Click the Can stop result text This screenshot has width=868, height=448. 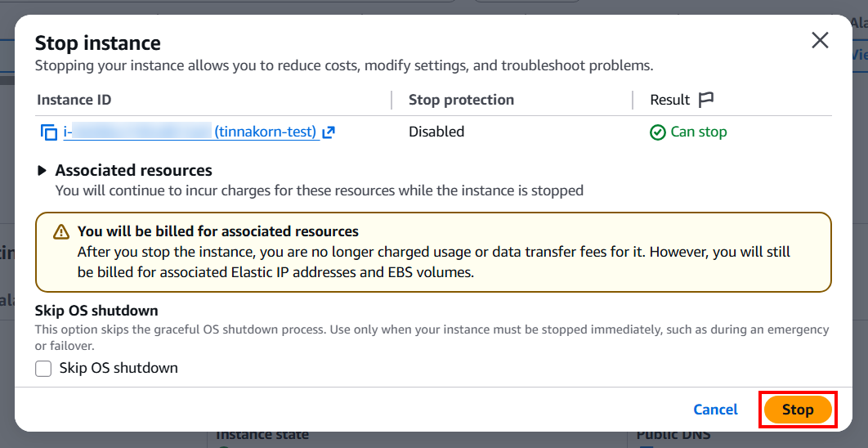698,132
